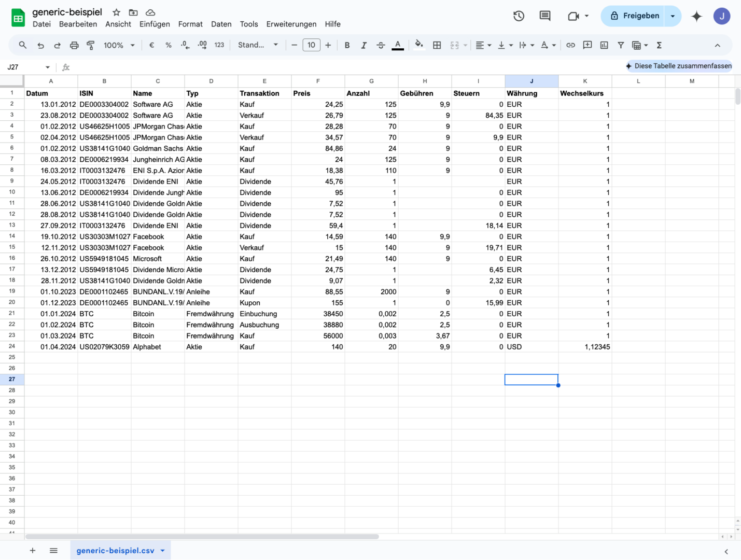Show all sheets list

(53, 551)
